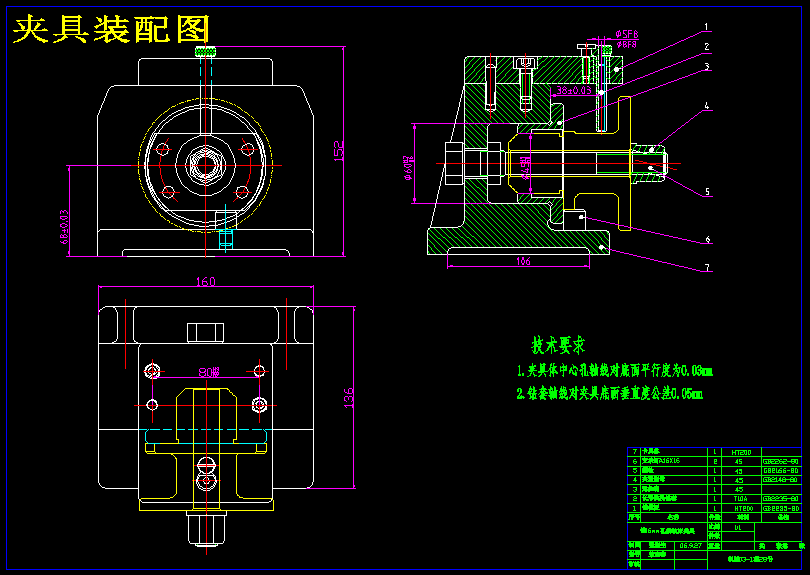Select the 技术要求 heading
Viewport: 810px width, 575px height.
(x=558, y=345)
